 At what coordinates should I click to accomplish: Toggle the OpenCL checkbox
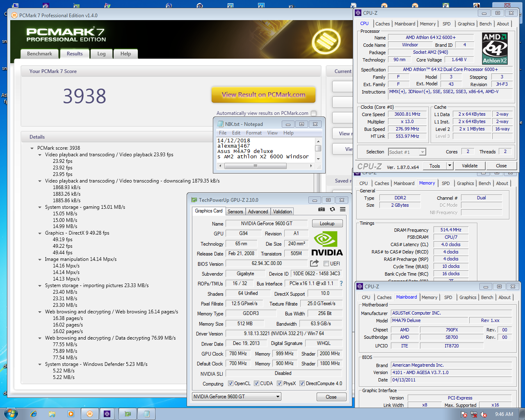pyautogui.click(x=231, y=383)
